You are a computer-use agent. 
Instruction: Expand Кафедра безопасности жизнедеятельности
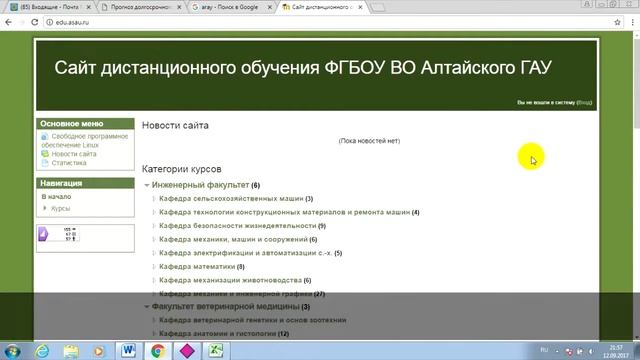(x=154, y=226)
